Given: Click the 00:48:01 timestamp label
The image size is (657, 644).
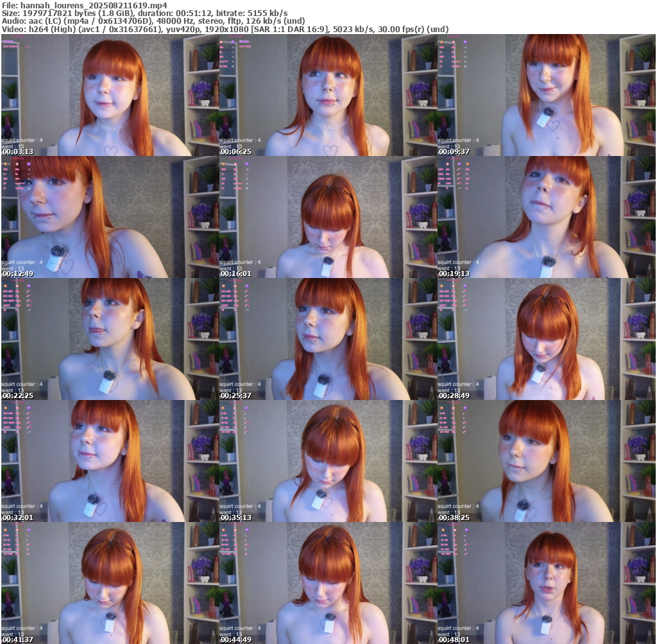Looking at the screenshot, I should [x=453, y=640].
